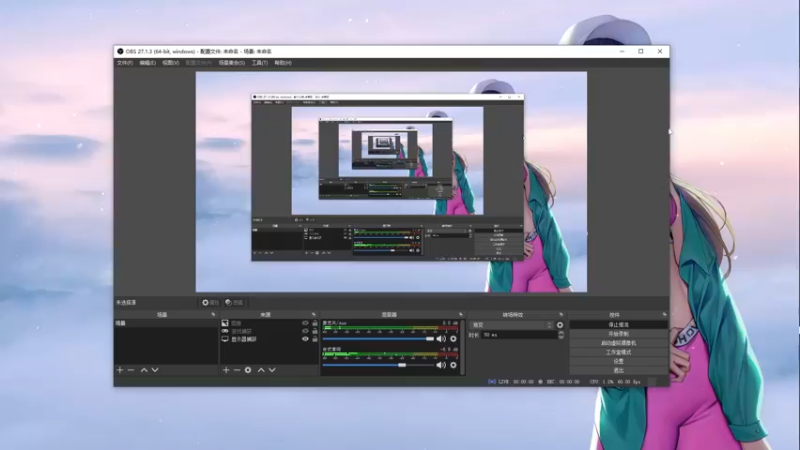Screen dimensions: 800x450
Task: Remove source with minus icon in Sources panel
Action: point(237,370)
